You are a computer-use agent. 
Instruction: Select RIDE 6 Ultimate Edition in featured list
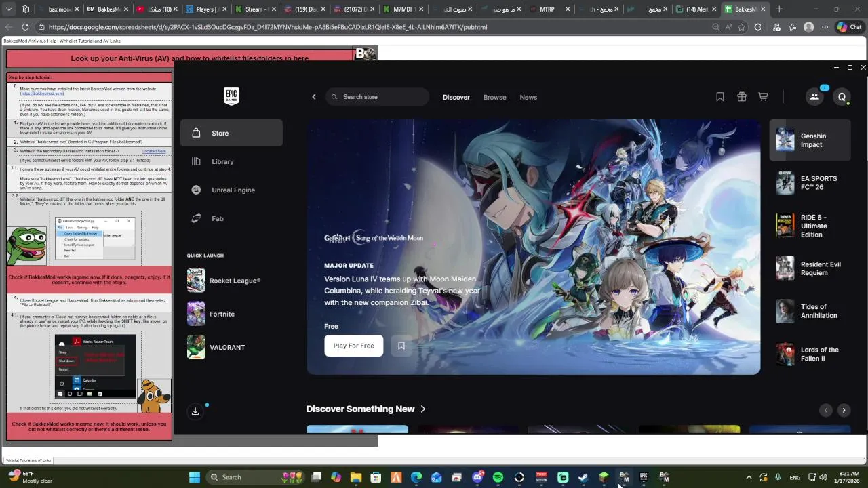(x=810, y=226)
